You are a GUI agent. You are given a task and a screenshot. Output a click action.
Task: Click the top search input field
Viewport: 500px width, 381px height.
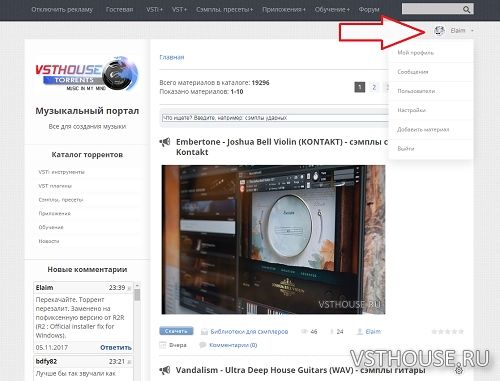point(432,9)
